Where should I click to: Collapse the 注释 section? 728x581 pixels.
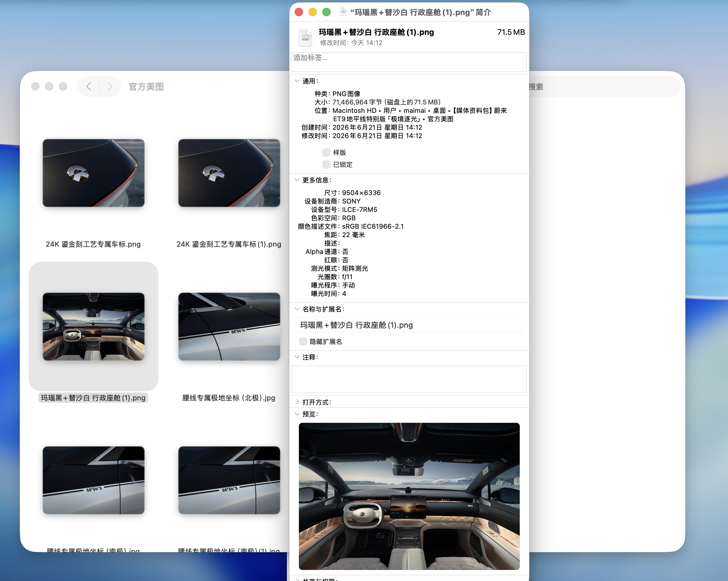297,357
